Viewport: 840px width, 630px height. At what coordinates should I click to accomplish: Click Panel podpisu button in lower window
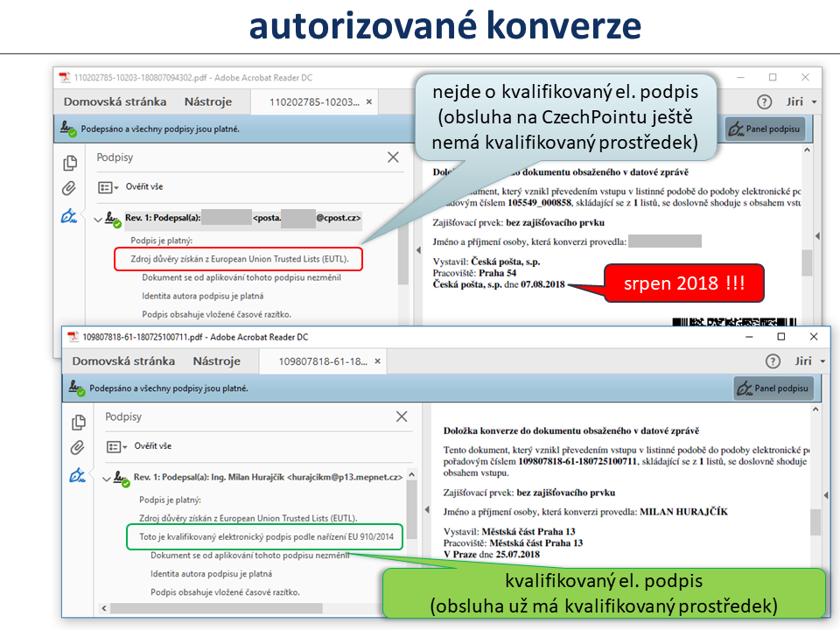[774, 388]
